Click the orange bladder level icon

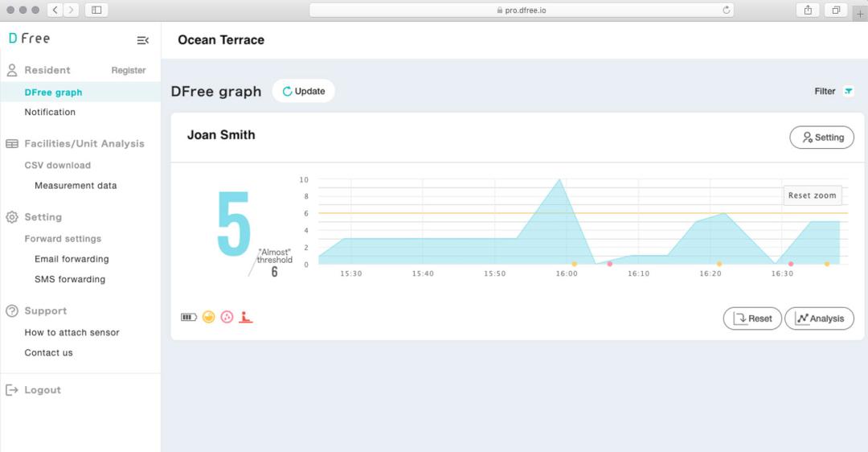tap(209, 318)
